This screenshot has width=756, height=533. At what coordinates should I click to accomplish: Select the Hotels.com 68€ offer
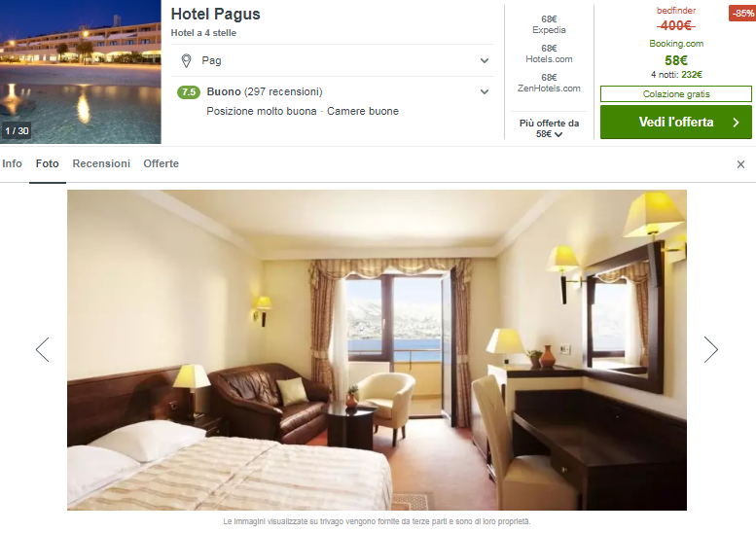pos(549,53)
